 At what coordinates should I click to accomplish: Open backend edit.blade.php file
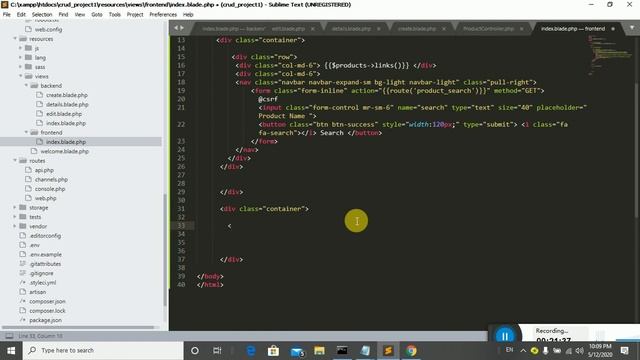pyautogui.click(x=64, y=114)
